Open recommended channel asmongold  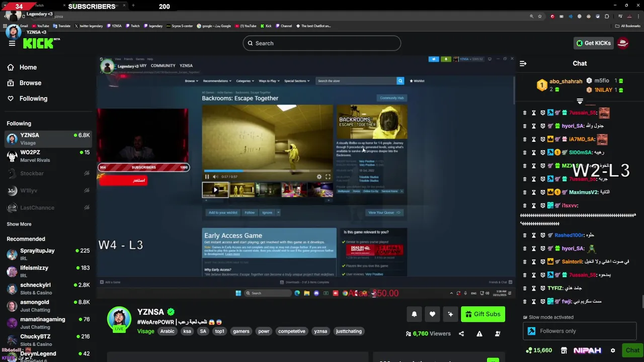pos(48,305)
